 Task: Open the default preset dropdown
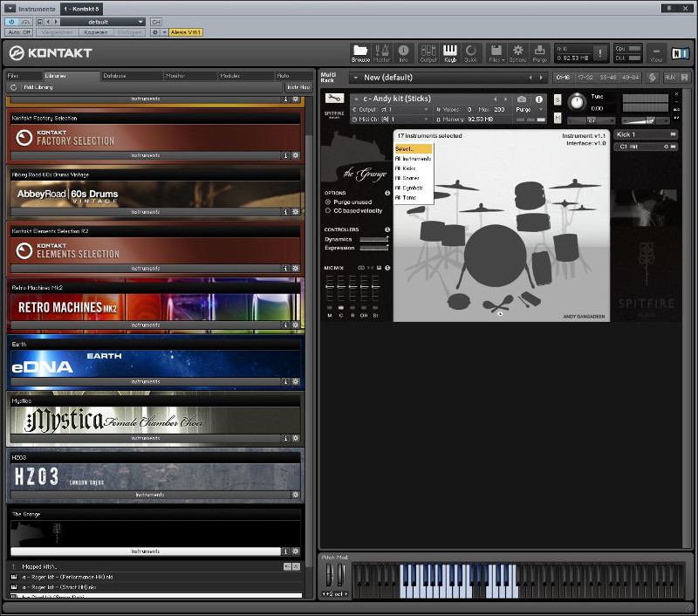click(103, 22)
